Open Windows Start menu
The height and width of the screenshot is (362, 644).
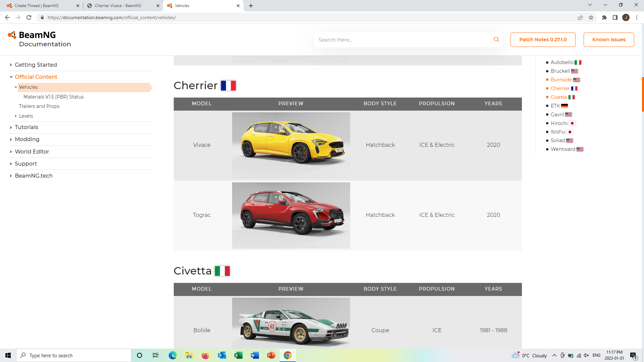[8, 355]
